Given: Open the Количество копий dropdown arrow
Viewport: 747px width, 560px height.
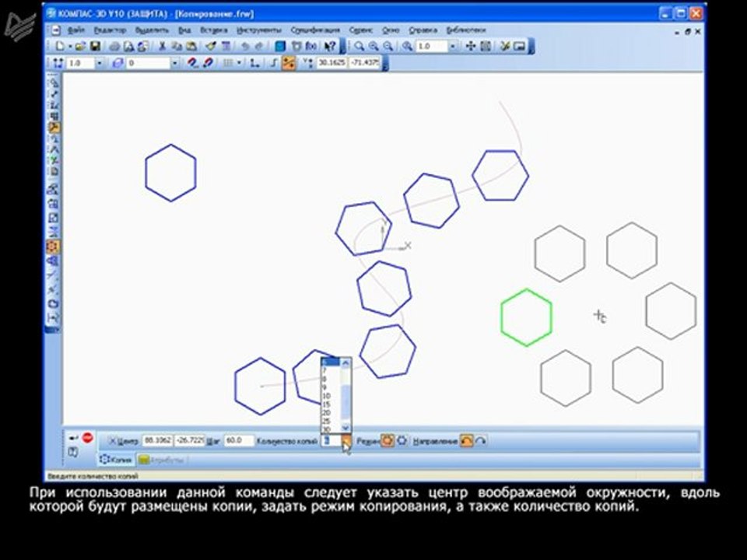Looking at the screenshot, I should click(x=346, y=441).
